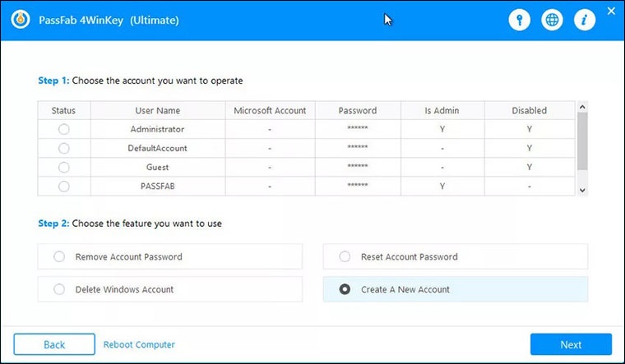Click the Disabled column header
The height and width of the screenshot is (364, 625).
click(530, 110)
